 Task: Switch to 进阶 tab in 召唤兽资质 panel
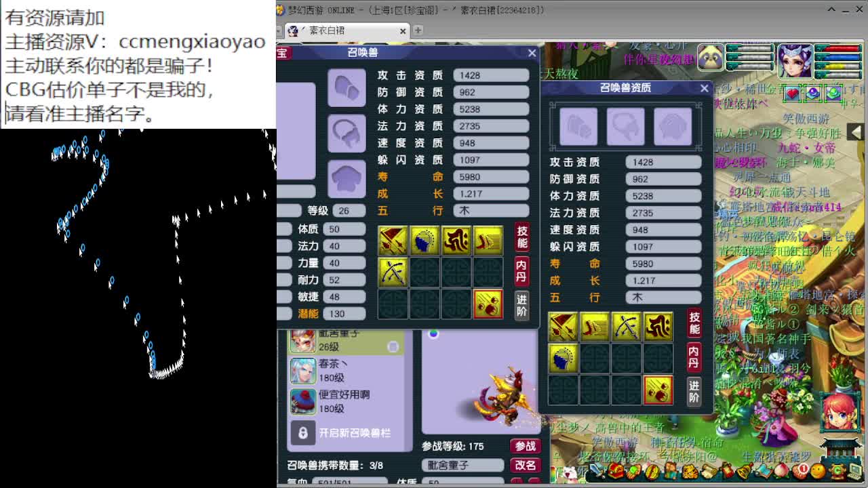coord(694,391)
